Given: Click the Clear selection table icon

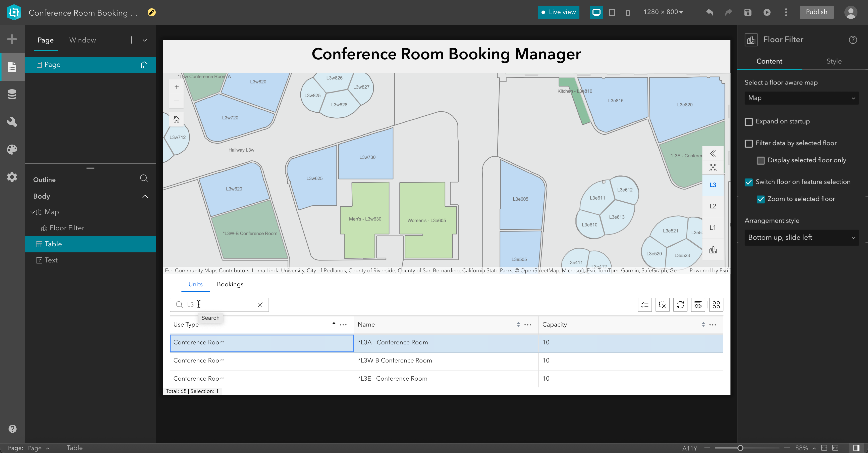Looking at the screenshot, I should (662, 305).
